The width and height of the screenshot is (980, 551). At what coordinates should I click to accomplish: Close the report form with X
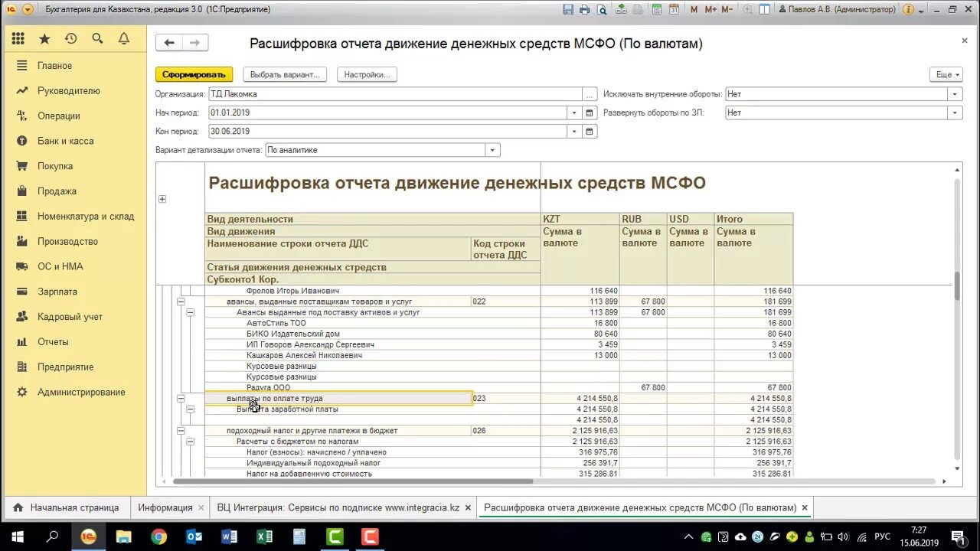coord(965,41)
